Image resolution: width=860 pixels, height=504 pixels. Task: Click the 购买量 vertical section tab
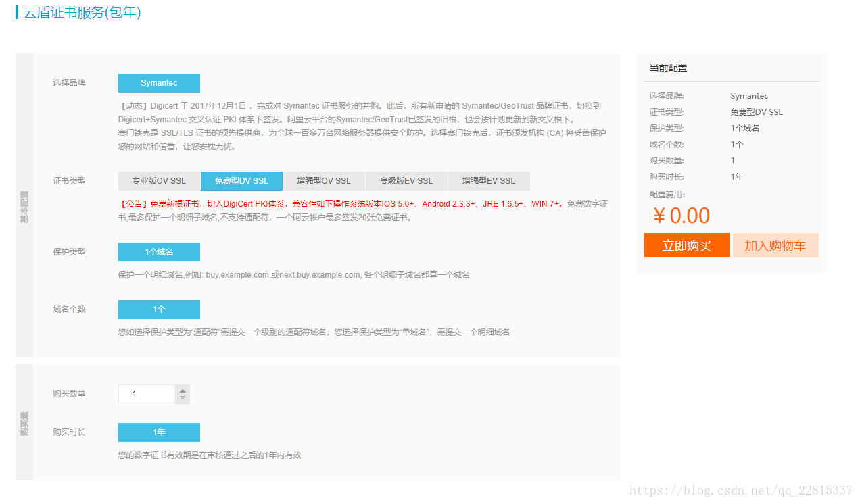[24, 423]
